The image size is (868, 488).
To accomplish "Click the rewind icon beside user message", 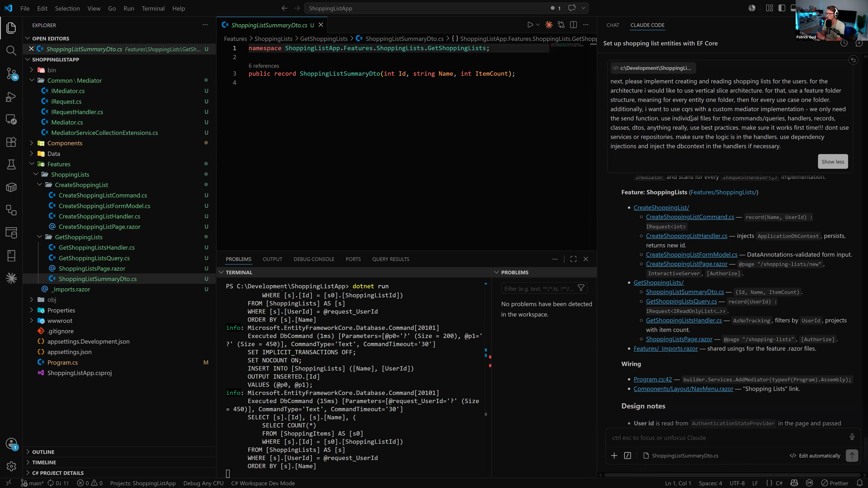I will (853, 60).
